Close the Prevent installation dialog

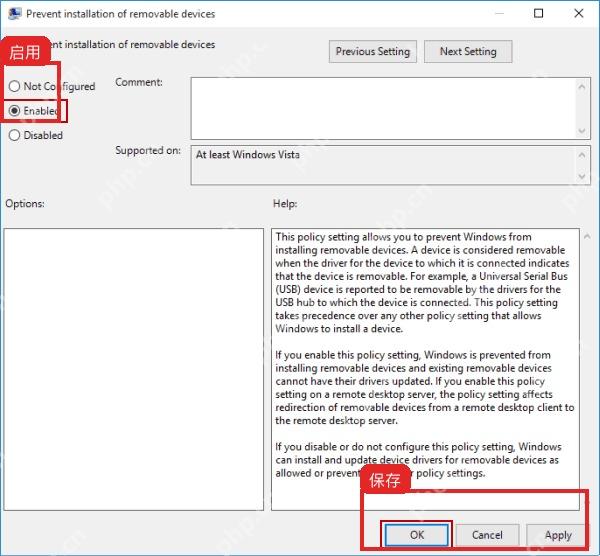pyautogui.click(x=579, y=13)
